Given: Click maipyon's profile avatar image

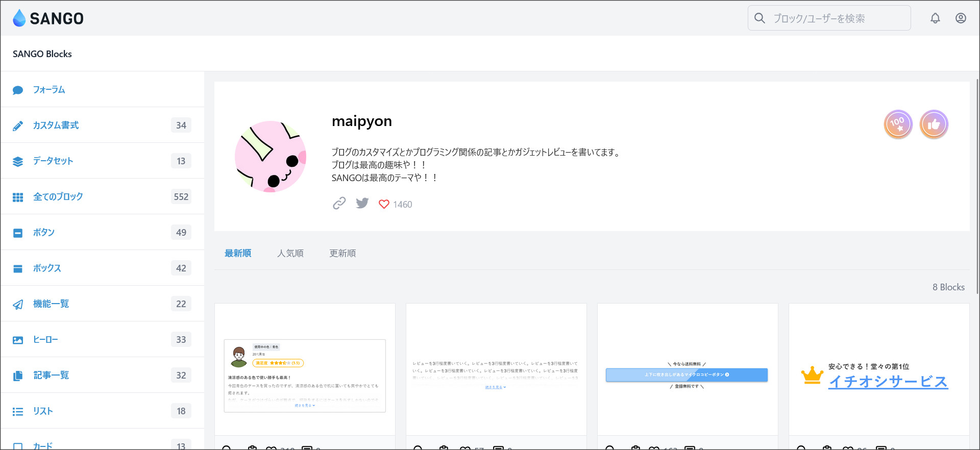Looking at the screenshot, I should [271, 157].
